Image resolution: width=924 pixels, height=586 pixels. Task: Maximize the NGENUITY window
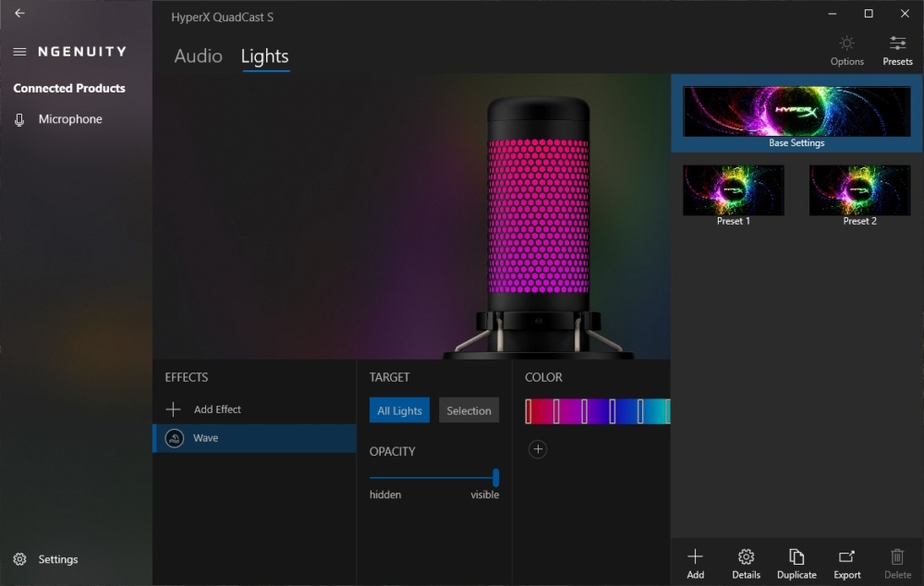click(869, 14)
